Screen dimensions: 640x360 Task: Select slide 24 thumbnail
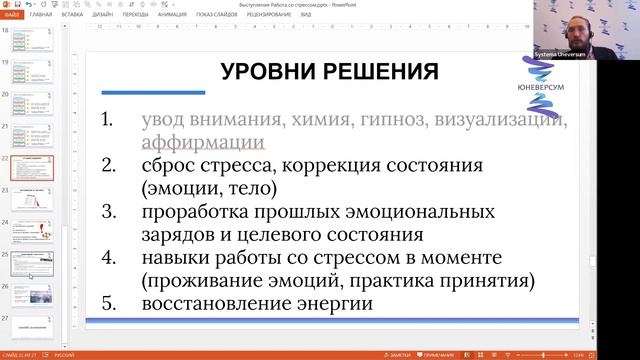[32, 231]
